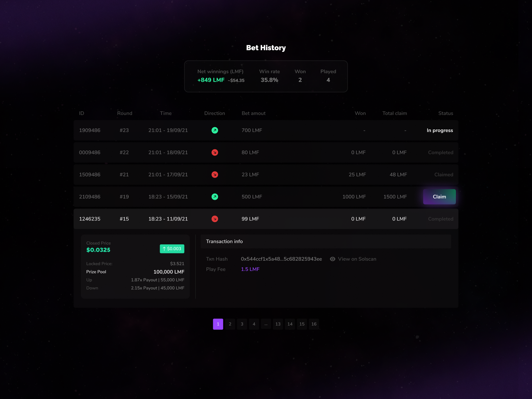Click the down arrow icon on round #15

(215, 219)
